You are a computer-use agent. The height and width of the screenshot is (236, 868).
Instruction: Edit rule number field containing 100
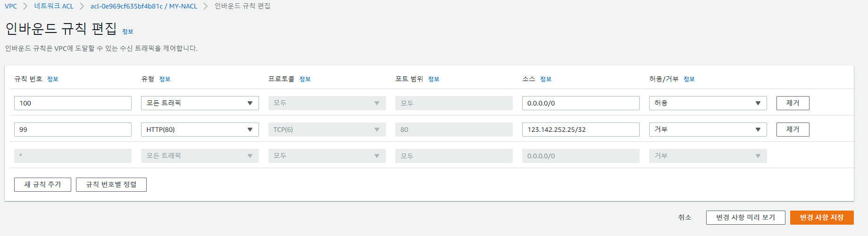tap(73, 103)
